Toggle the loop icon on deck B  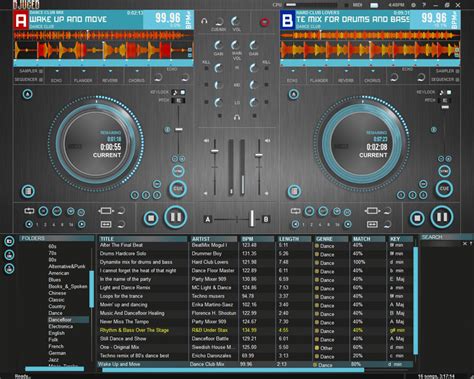tap(295, 211)
